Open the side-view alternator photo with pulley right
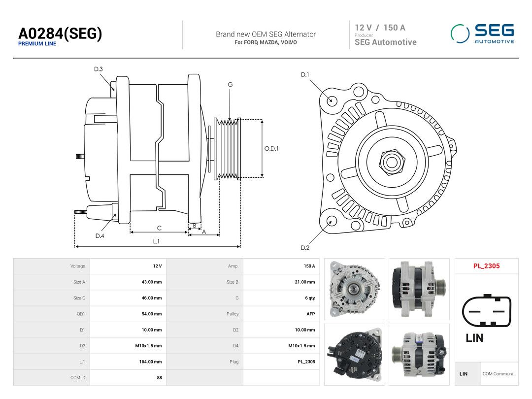This screenshot has width=532, height=399. [419, 289]
